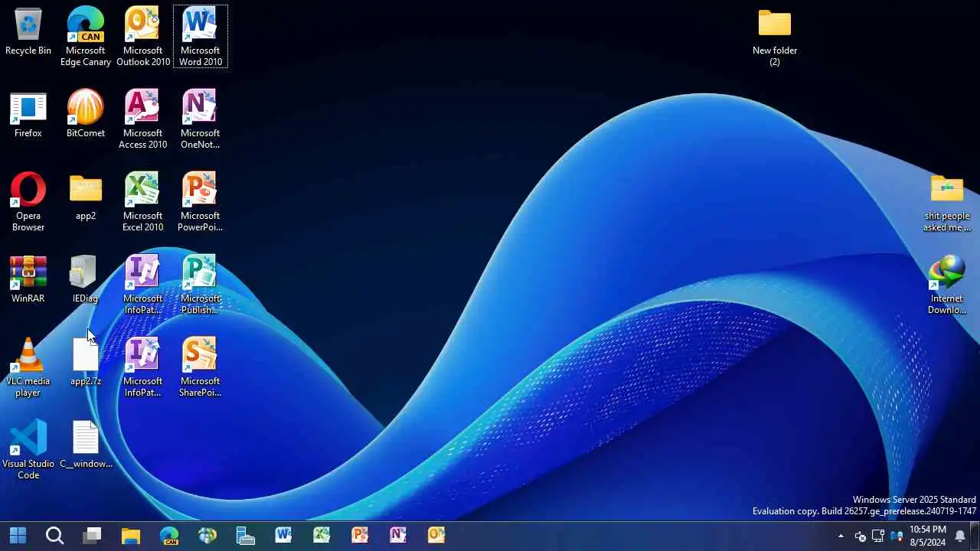Open taskbar Search
The image size is (980, 551).
[x=54, y=535]
